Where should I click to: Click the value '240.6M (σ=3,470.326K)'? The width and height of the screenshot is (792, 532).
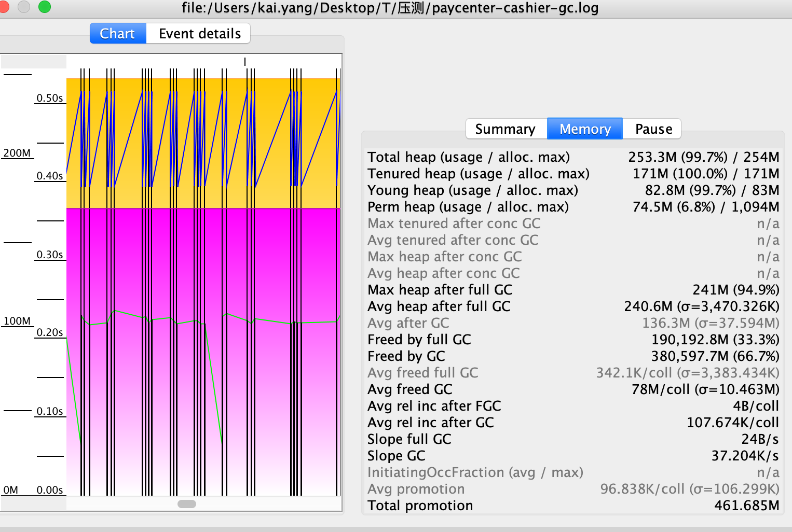click(x=702, y=306)
